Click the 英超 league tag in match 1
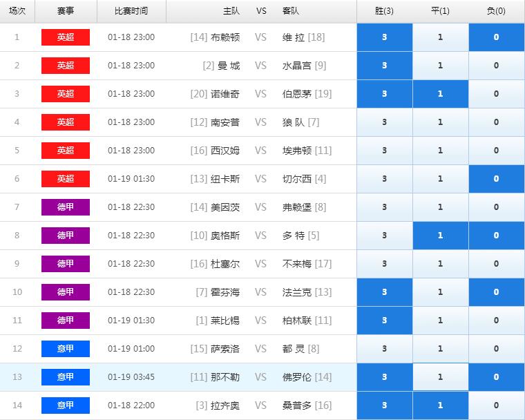The height and width of the screenshot is (420, 525). coord(66,37)
